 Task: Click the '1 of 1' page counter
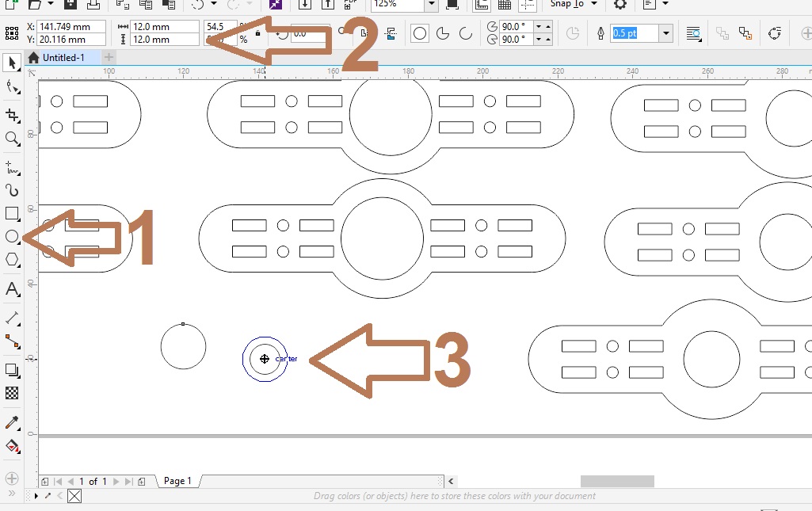tap(93, 482)
